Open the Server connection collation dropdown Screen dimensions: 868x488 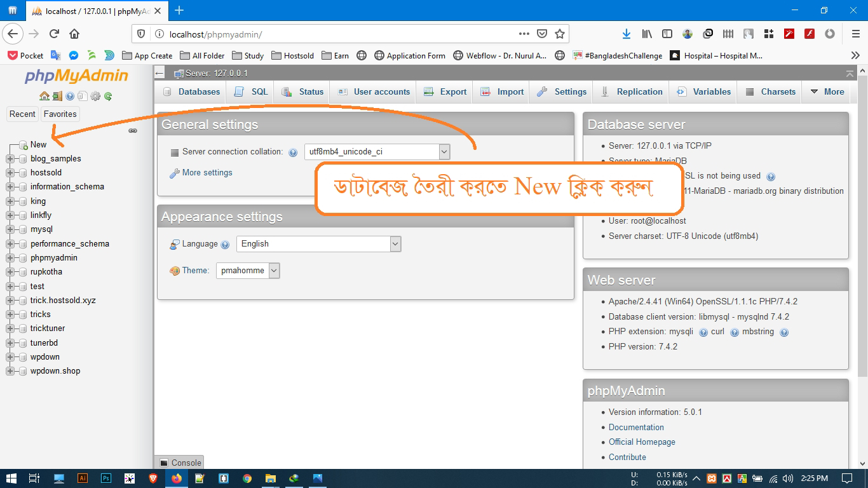click(x=377, y=152)
